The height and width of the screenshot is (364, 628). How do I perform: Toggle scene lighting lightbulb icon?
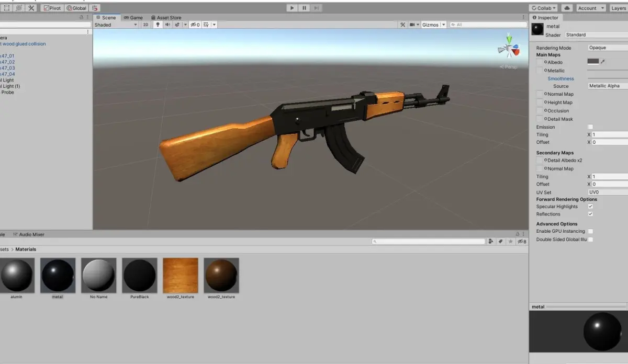(158, 25)
